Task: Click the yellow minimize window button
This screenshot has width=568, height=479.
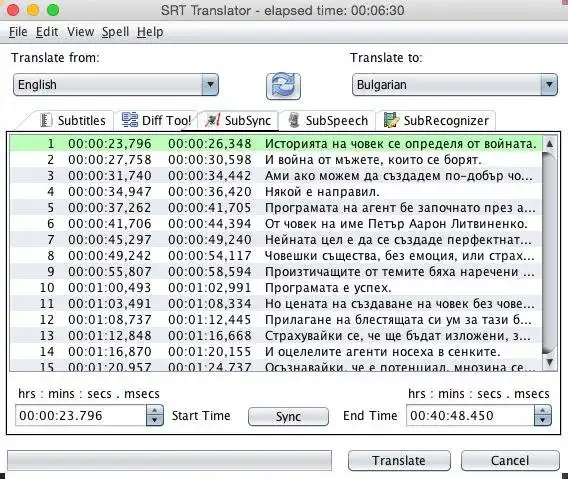Action: [33, 10]
